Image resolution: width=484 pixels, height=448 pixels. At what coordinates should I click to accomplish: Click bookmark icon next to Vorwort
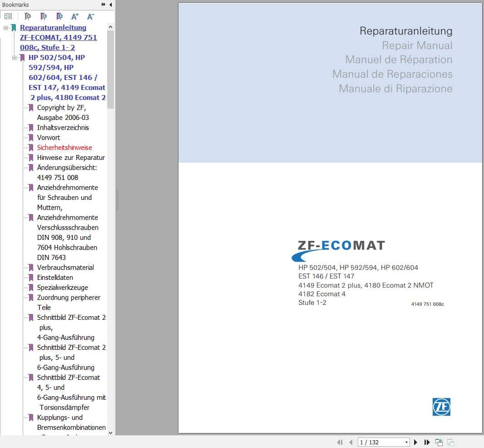point(31,138)
